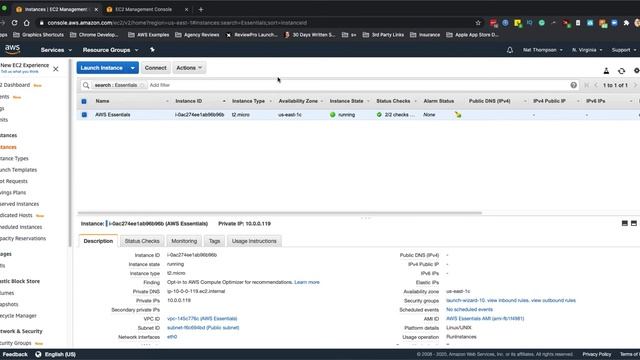Click the search magnifier icon
This screenshot has height=360, width=640.
(86, 85)
